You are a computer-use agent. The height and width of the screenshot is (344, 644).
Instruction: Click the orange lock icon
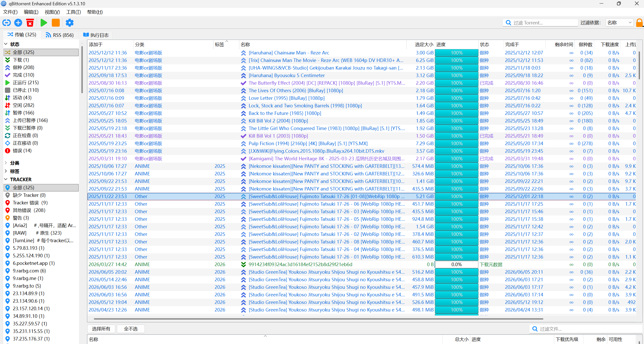pyautogui.click(x=639, y=23)
